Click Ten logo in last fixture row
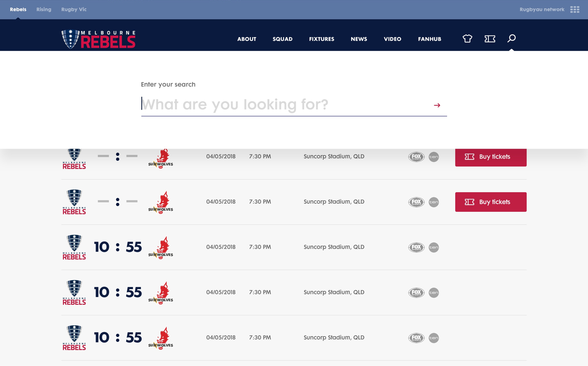 coord(434,338)
